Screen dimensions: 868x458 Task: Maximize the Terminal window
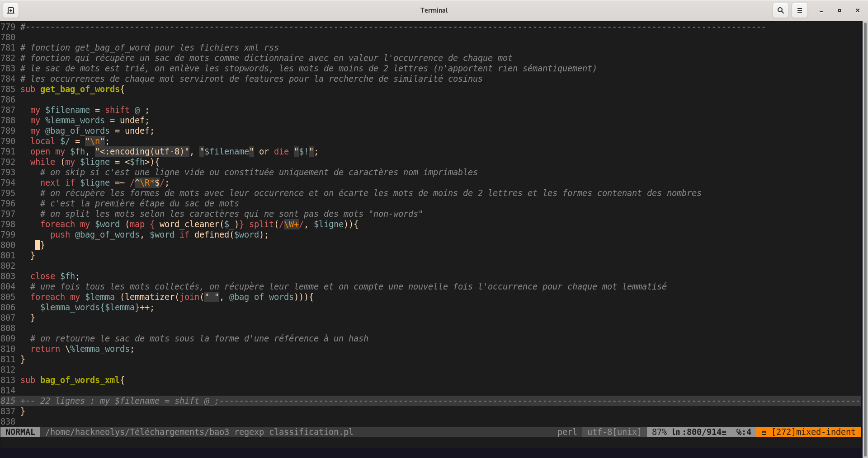pyautogui.click(x=840, y=10)
